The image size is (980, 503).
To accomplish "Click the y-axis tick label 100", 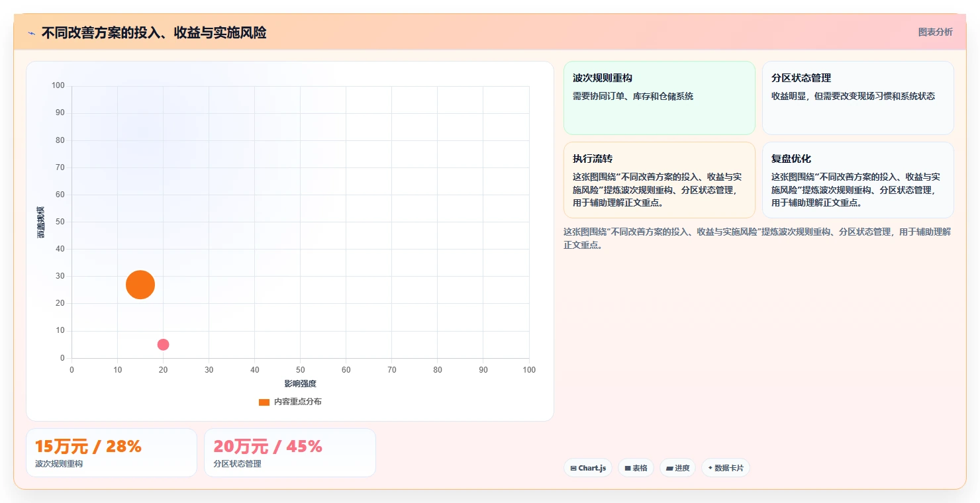I will tap(58, 85).
